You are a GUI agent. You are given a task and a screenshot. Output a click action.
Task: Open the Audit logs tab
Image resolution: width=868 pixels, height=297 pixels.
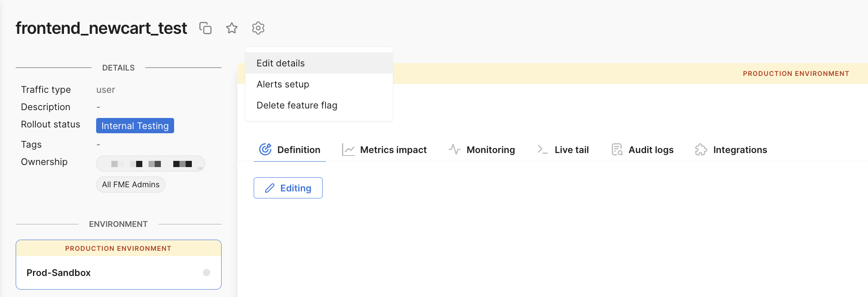(651, 150)
